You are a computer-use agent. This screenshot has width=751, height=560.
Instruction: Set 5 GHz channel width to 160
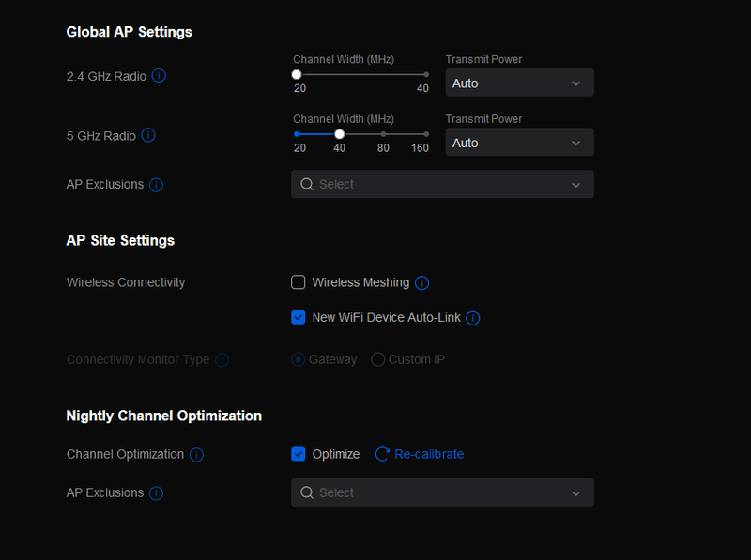[426, 134]
